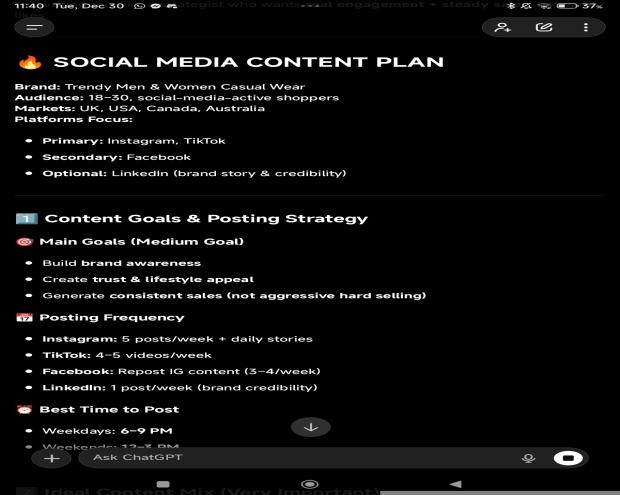Tap the Best Time to Post subheading

tap(110, 410)
